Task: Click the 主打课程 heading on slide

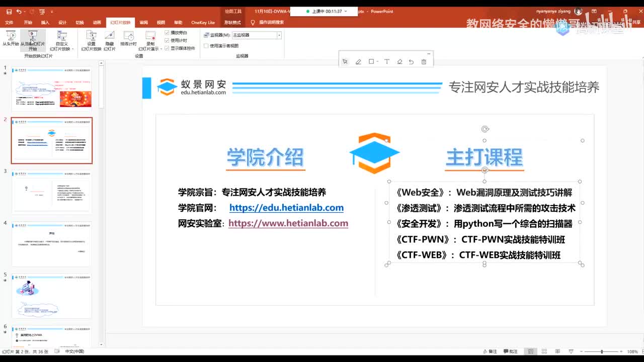Action: (x=484, y=157)
